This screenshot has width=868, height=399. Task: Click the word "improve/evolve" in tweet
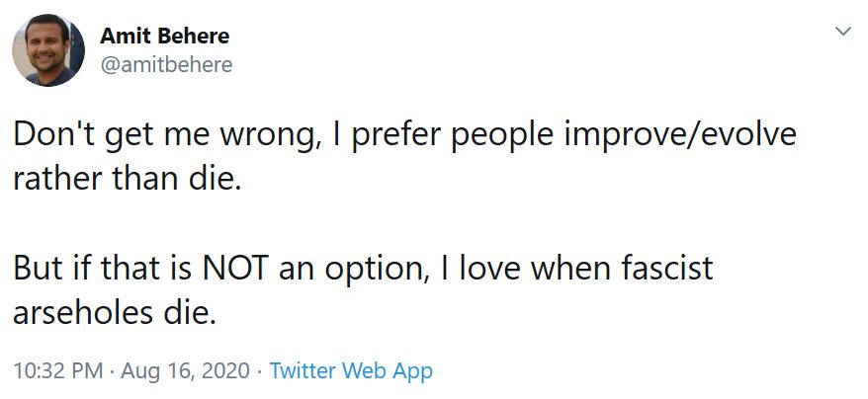click(680, 135)
